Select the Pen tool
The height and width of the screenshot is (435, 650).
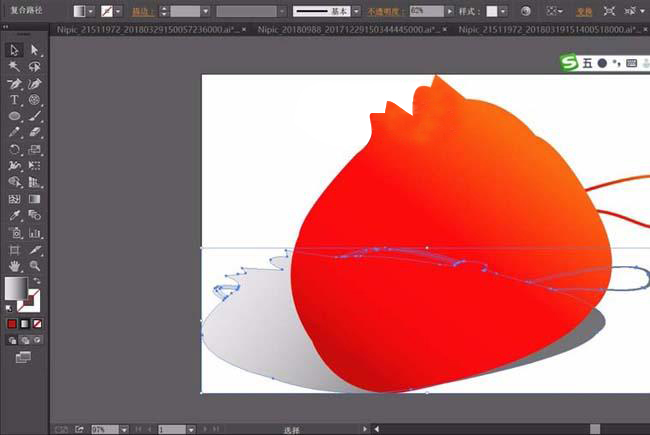click(15, 84)
